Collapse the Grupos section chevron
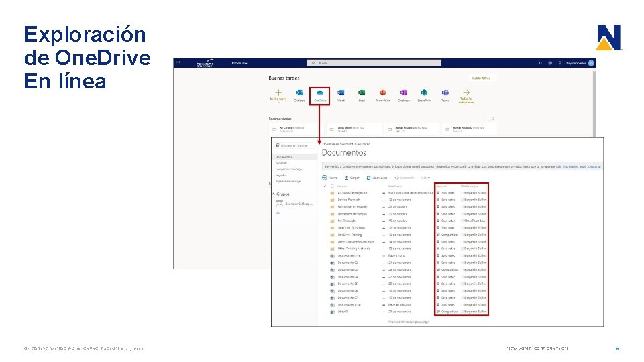This screenshot has height=362, width=644. click(274, 194)
